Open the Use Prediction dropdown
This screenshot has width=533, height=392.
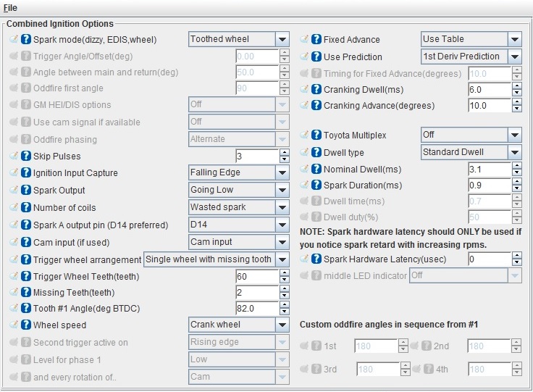(x=514, y=56)
